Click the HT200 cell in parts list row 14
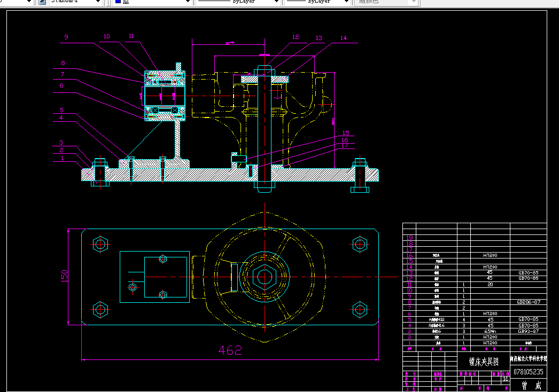Viewport: 559px width, 392px height. [x=490, y=267]
